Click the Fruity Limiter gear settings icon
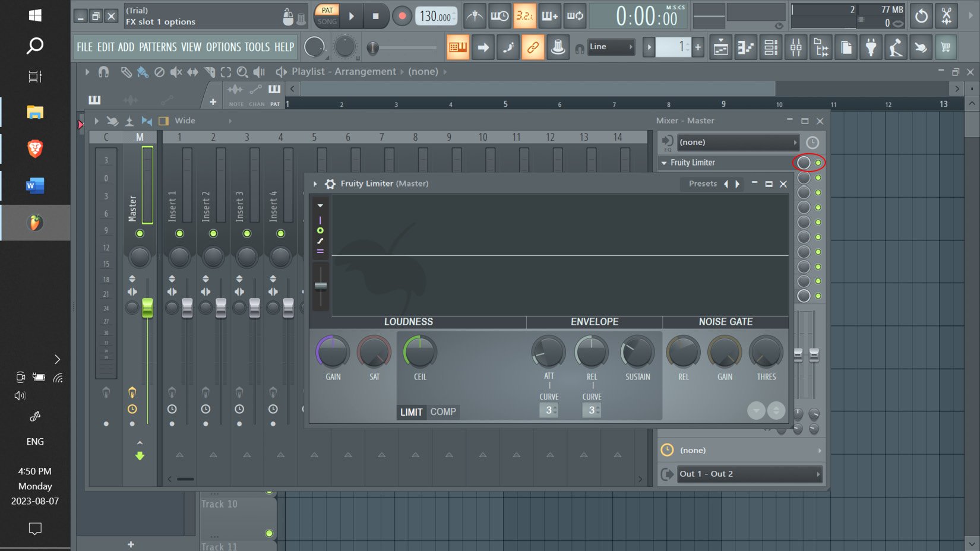This screenshot has height=551, width=980. point(330,184)
